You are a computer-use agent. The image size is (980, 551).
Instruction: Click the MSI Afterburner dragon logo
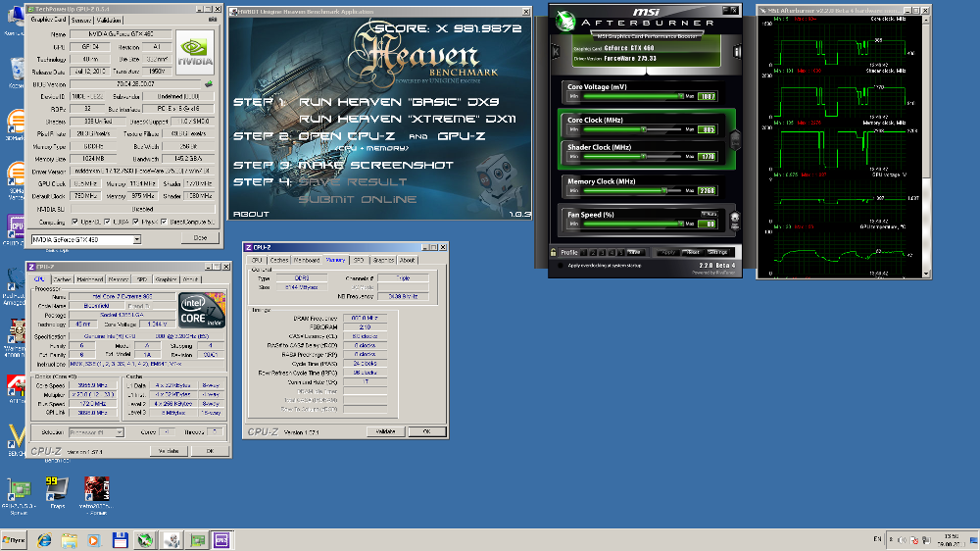565,21
